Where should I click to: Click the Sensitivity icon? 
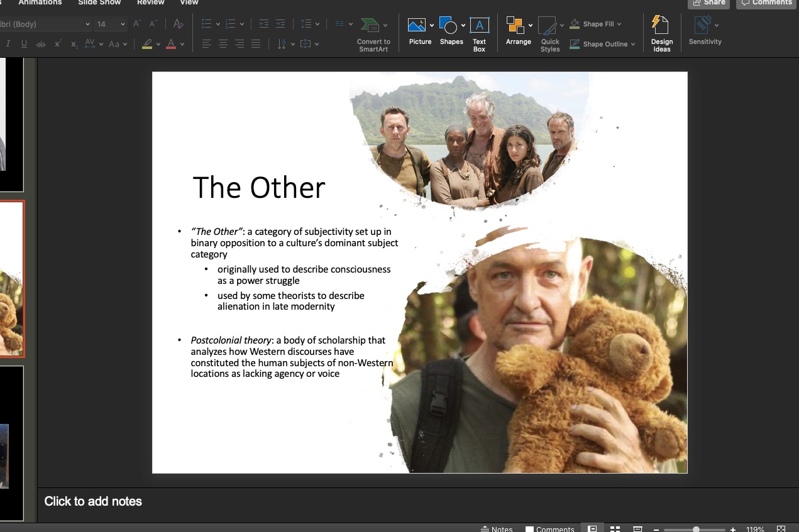pyautogui.click(x=703, y=25)
